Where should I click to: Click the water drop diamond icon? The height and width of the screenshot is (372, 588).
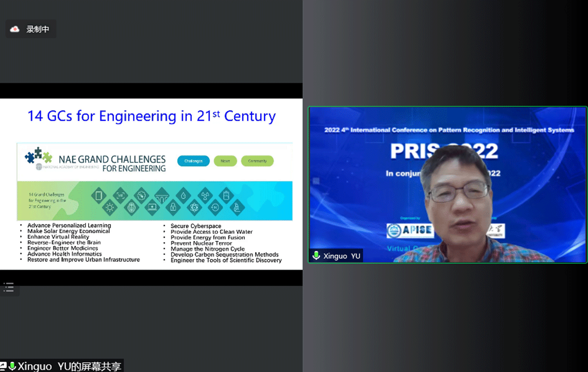(183, 196)
